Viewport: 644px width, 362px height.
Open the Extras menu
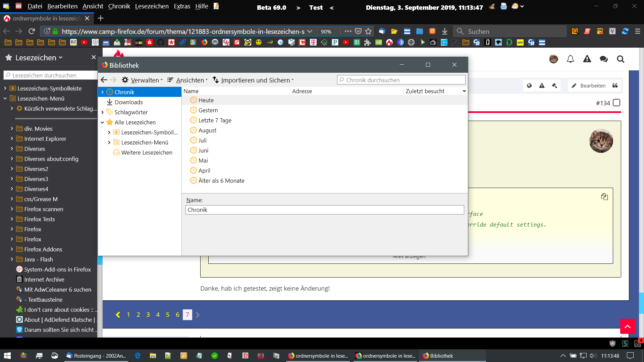(182, 6)
